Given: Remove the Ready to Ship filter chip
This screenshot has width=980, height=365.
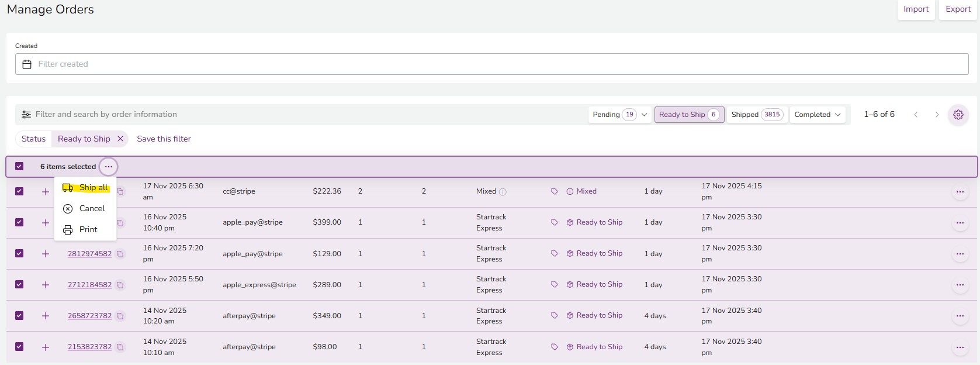Looking at the screenshot, I should click(120, 139).
